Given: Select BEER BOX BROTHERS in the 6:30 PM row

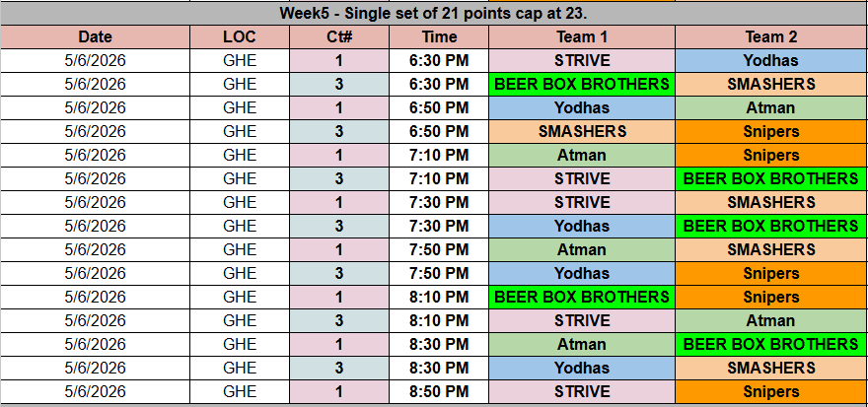Looking at the screenshot, I should click(581, 84).
